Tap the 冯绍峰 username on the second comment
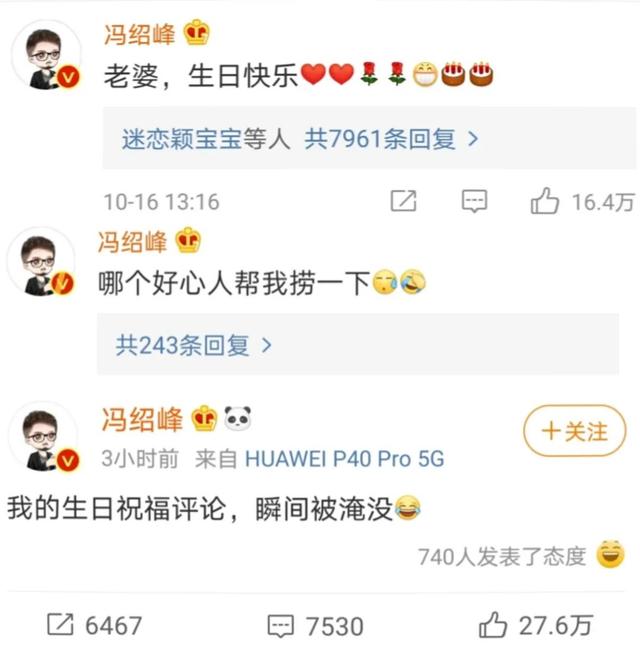Image resolution: width=640 pixels, height=645 pixels. point(132,241)
